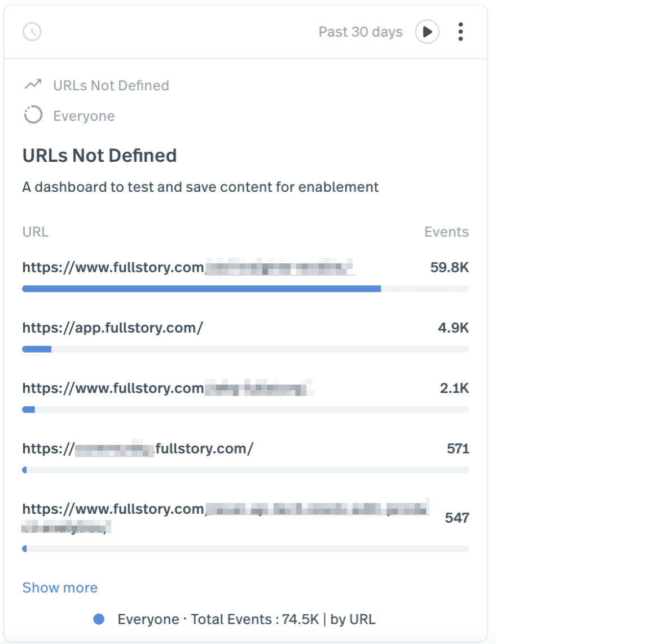Select the Everyone audience label
This screenshot has width=672, height=644.
coord(84,116)
